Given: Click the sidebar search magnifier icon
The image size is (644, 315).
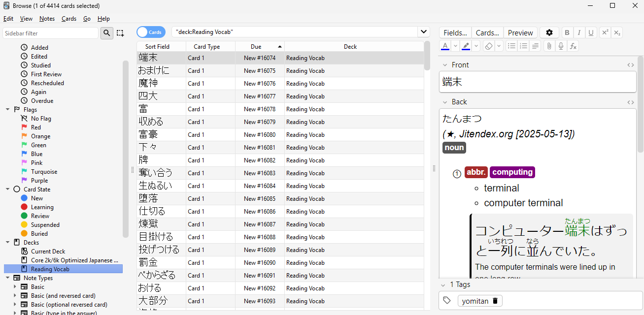Looking at the screenshot, I should 106,33.
